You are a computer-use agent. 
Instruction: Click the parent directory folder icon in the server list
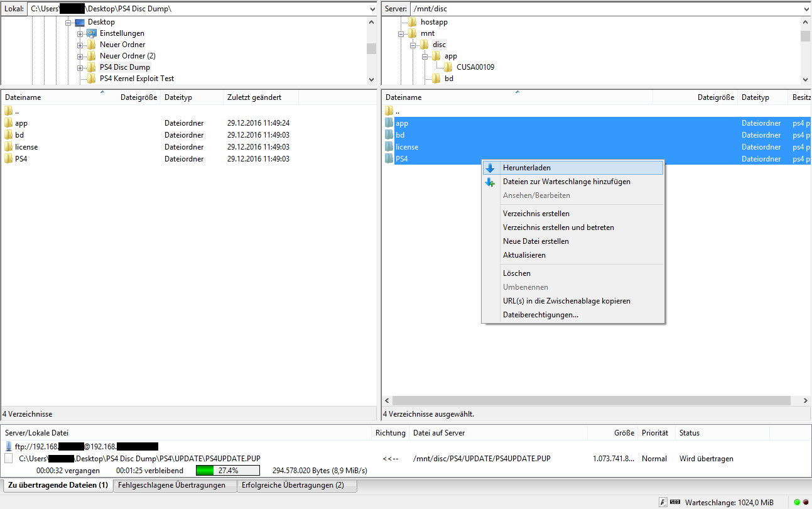coord(389,111)
